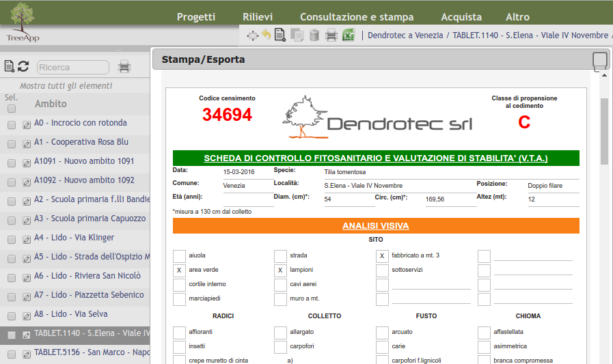This screenshot has width=613, height=364.
Task: Click the Ricerca search field
Action: [72, 67]
